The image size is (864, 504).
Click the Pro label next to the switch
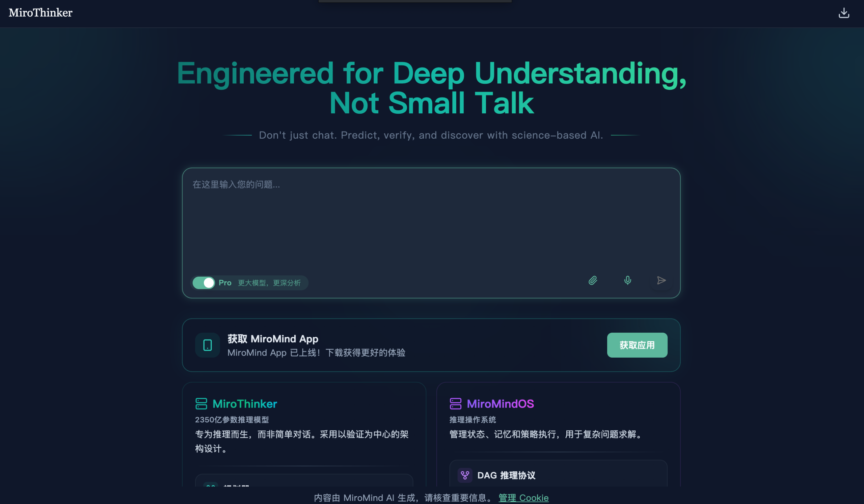(224, 283)
